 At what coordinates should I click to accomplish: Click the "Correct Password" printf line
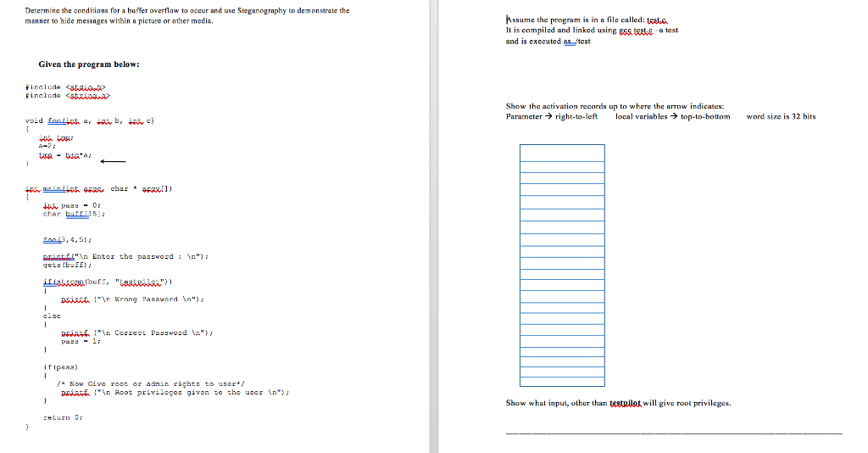(136, 333)
